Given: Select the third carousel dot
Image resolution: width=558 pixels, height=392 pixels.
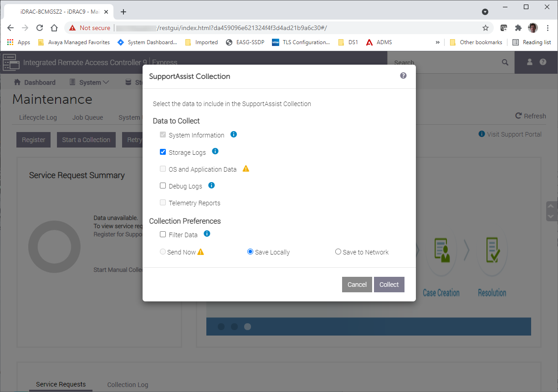Looking at the screenshot, I should (247, 326).
